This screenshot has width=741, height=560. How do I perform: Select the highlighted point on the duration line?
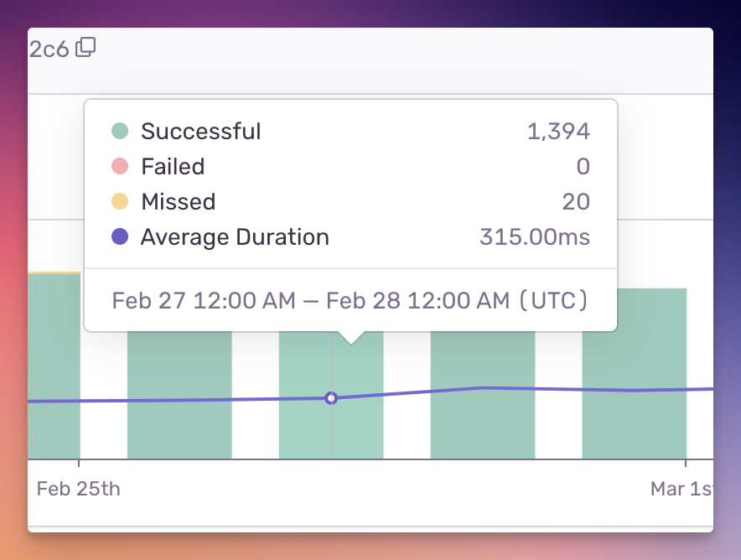[330, 398]
